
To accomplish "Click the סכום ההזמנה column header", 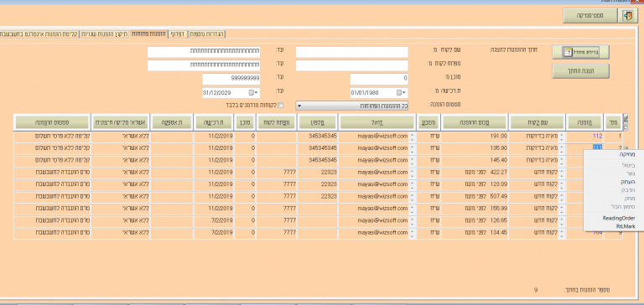I will pos(475,122).
